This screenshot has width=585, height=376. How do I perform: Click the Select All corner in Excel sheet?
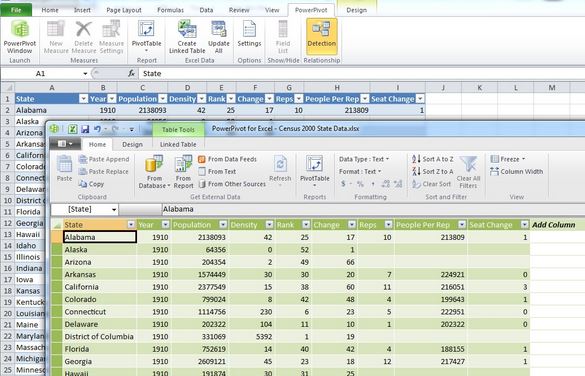(x=8, y=88)
